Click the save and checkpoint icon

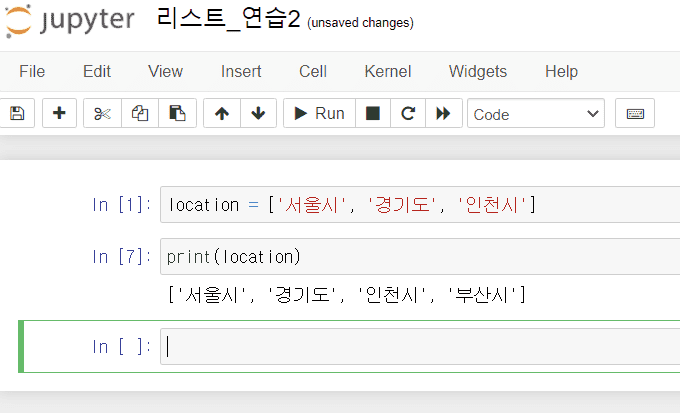coord(17,114)
